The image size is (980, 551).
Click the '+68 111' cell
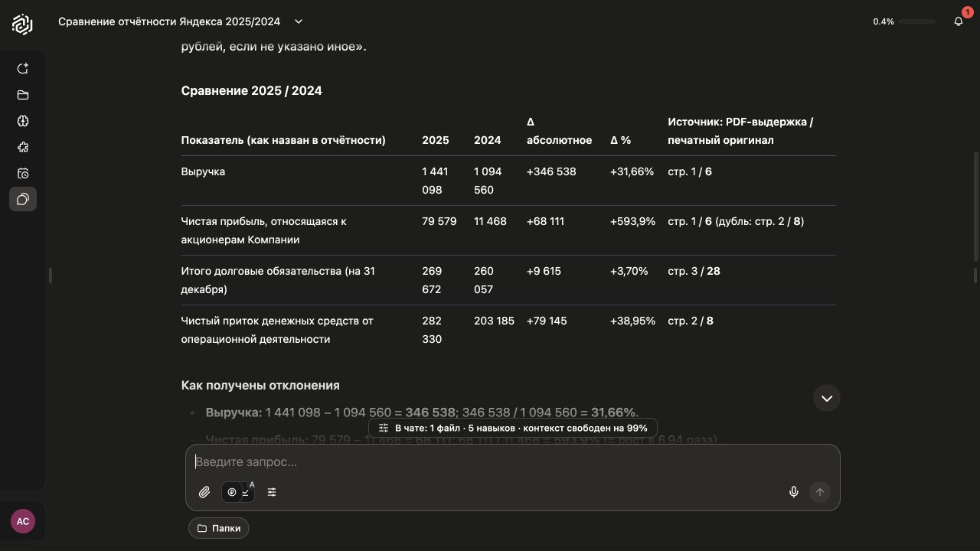546,221
